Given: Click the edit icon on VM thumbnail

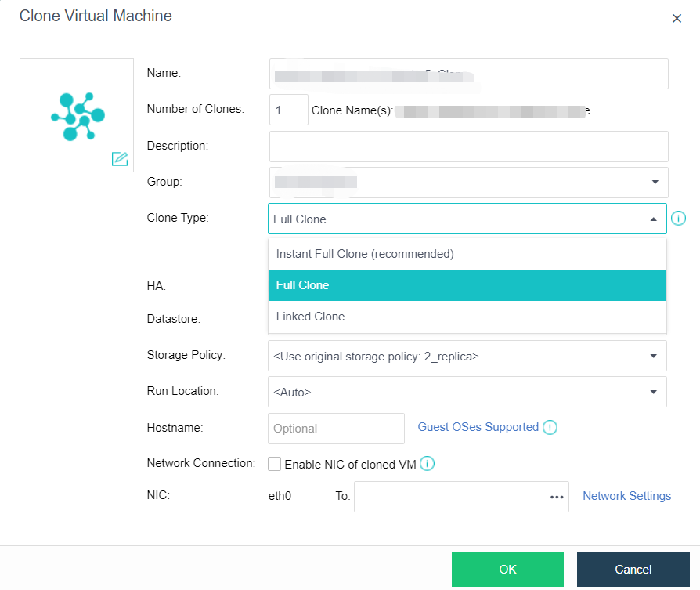Looking at the screenshot, I should pyautogui.click(x=120, y=159).
